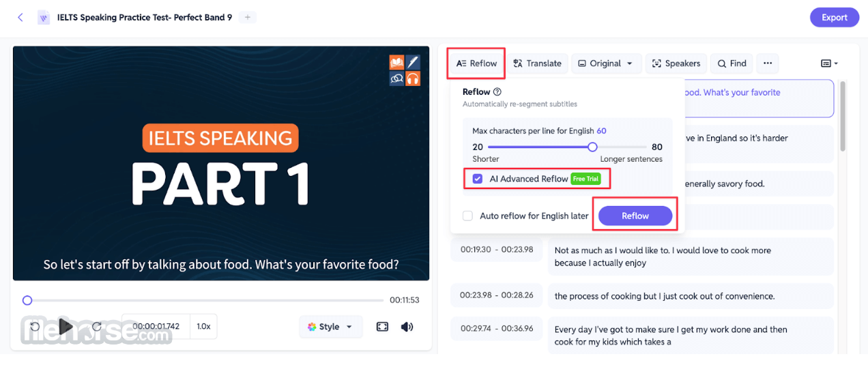Add a new project tab with plus icon
This screenshot has height=365, width=868.
tap(248, 17)
